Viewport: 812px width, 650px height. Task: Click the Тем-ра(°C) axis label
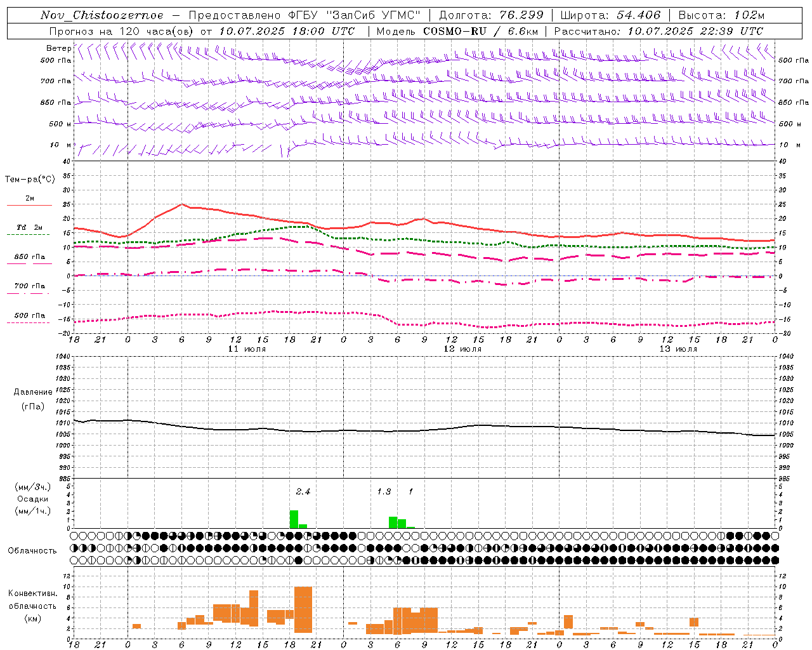pyautogui.click(x=30, y=180)
